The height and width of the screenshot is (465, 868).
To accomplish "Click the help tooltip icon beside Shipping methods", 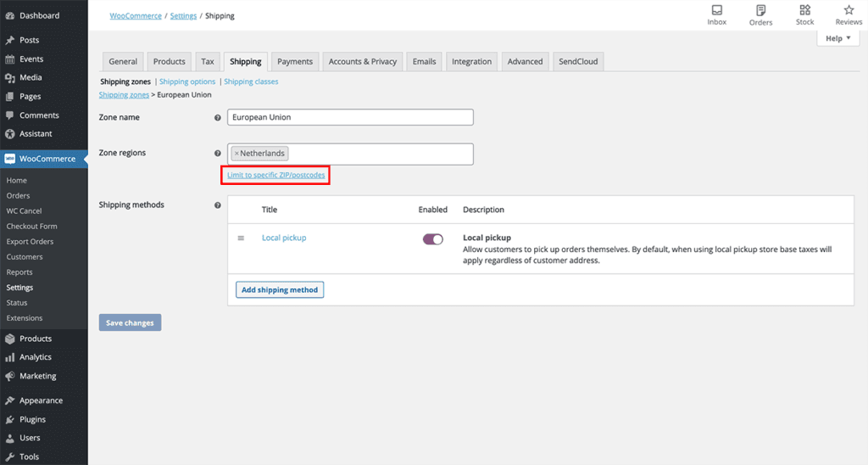I will [218, 205].
